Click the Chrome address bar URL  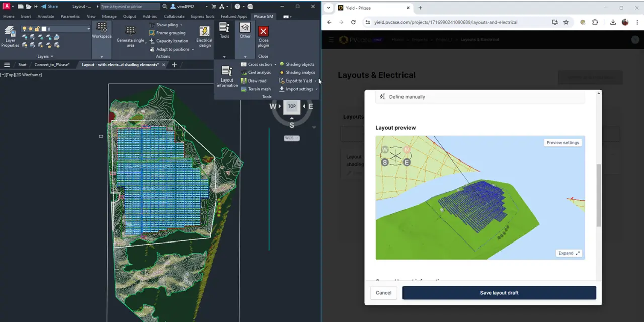pyautogui.click(x=446, y=22)
